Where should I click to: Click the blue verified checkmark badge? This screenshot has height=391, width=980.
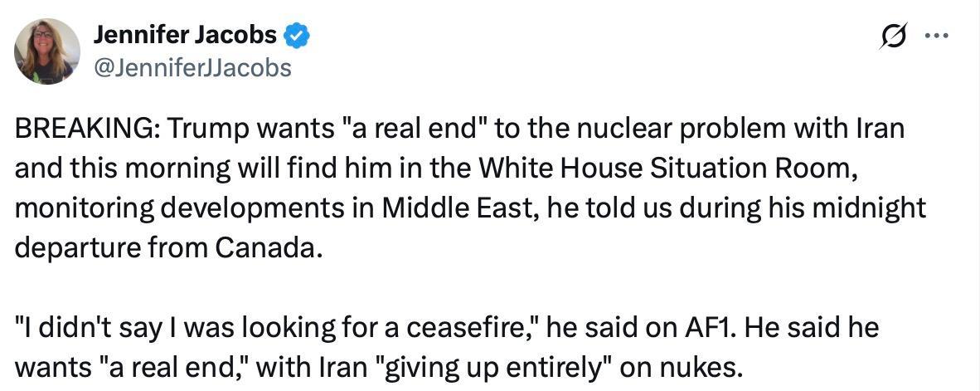pyautogui.click(x=297, y=37)
